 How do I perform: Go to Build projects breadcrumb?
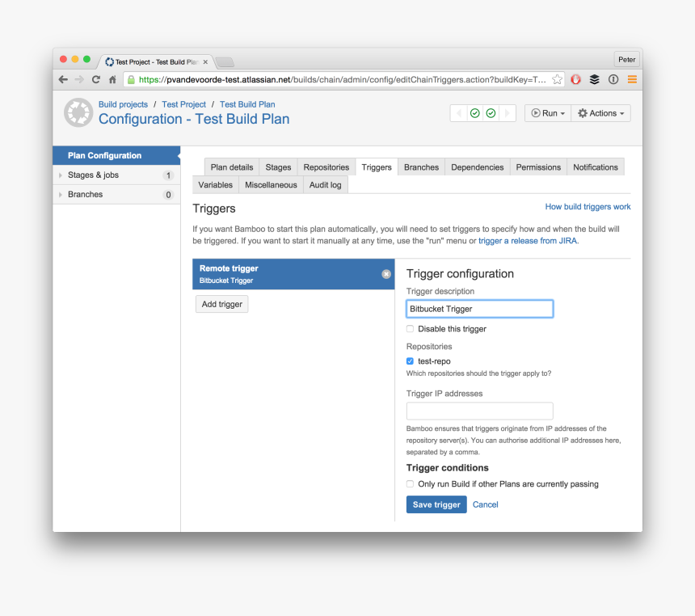point(123,104)
